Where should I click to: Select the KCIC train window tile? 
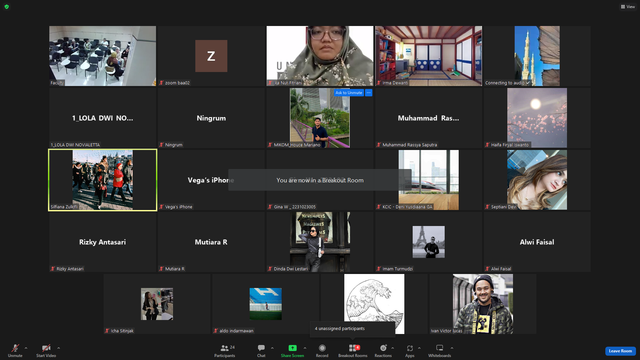429,180
